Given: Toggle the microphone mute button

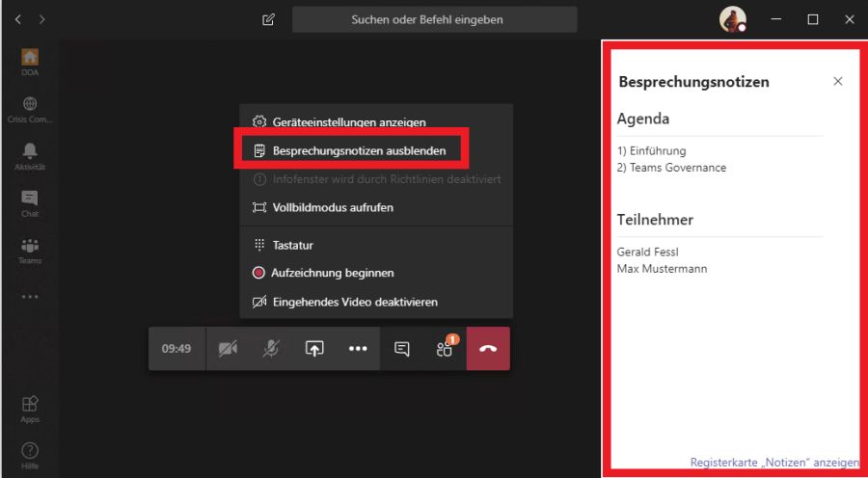Looking at the screenshot, I should (x=271, y=349).
